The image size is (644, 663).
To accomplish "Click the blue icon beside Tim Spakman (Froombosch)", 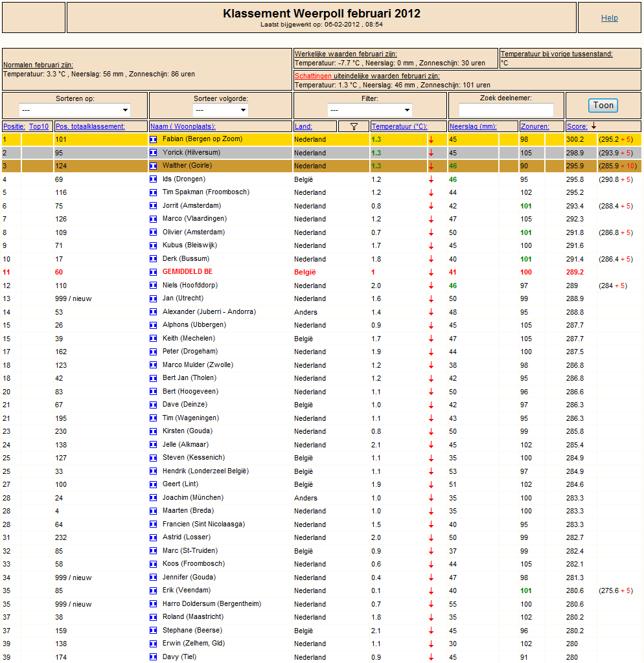I will click(153, 192).
